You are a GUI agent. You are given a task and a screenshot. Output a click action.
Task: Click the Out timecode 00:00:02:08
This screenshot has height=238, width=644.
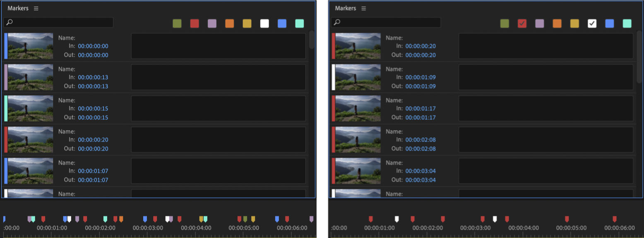[421, 149]
